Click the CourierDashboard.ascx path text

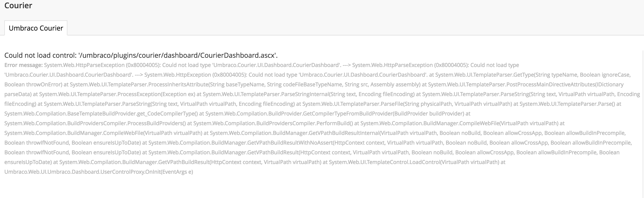pos(177,55)
